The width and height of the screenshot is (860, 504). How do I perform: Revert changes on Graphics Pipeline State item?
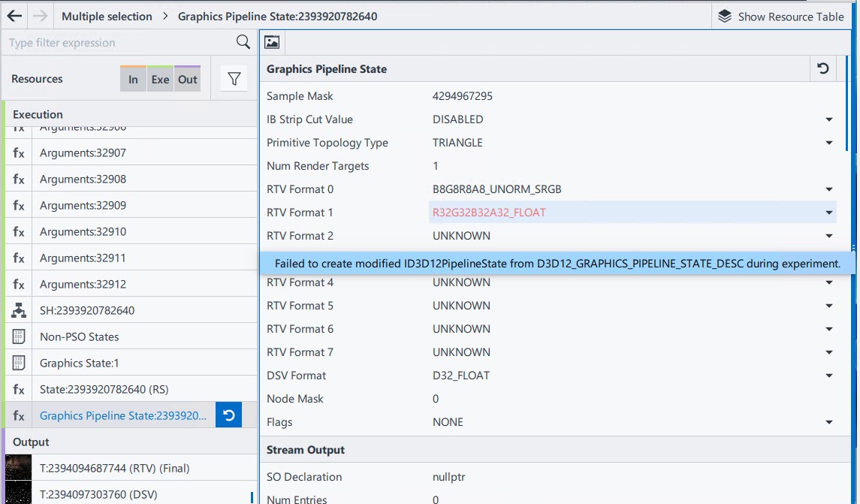point(228,415)
